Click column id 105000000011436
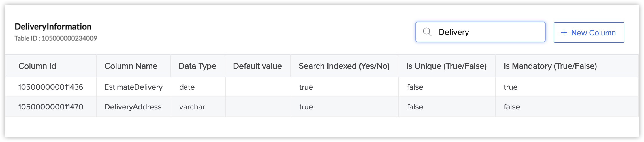 (51, 87)
